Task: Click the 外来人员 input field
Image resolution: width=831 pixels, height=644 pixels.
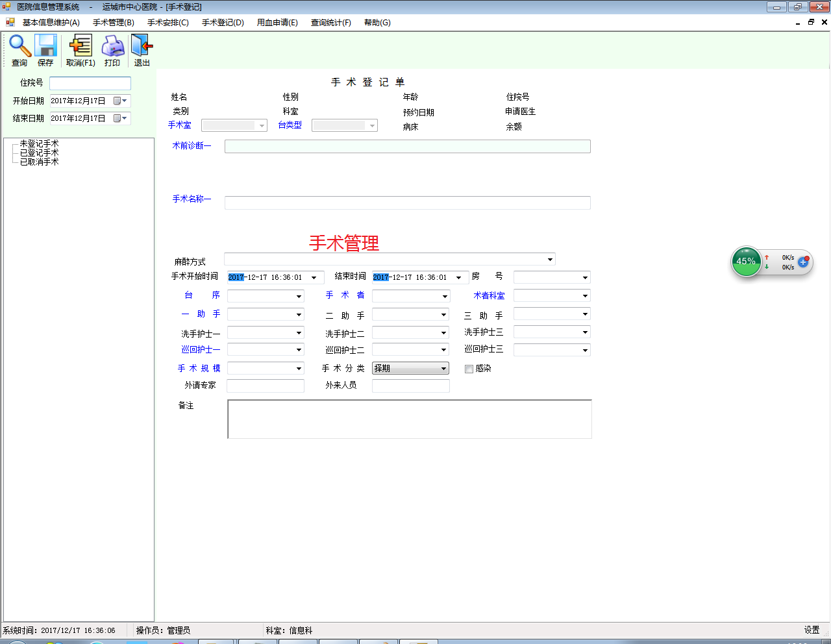Action: (411, 386)
